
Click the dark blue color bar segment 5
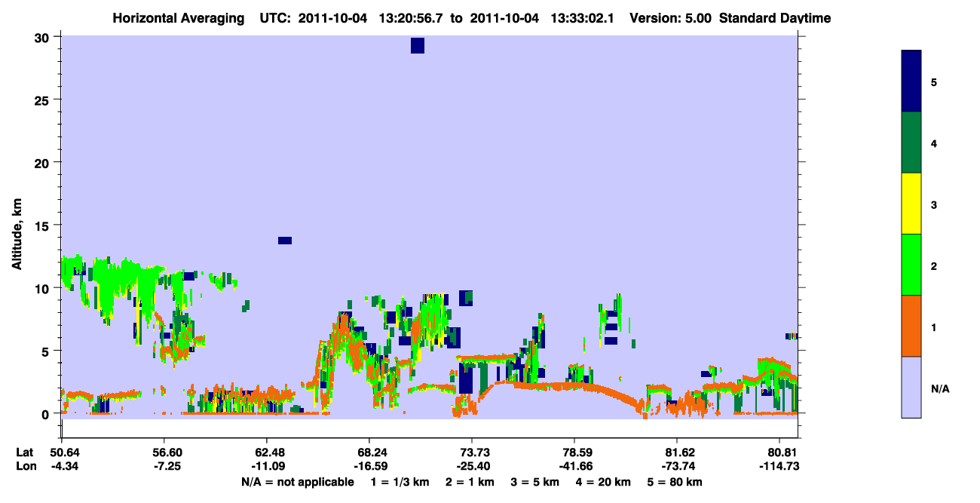tap(911, 81)
